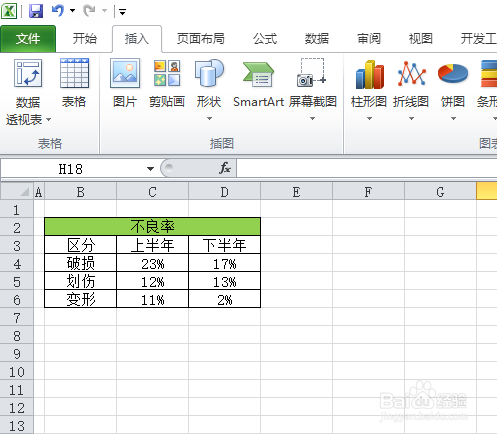The height and width of the screenshot is (434, 497).
Task: Select row 10 header
Action: tap(17, 372)
